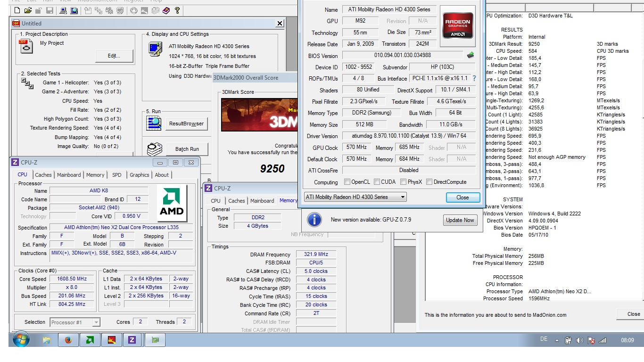Click the power plug tray icon
The height and width of the screenshot is (362, 644).
pyautogui.click(x=568, y=340)
